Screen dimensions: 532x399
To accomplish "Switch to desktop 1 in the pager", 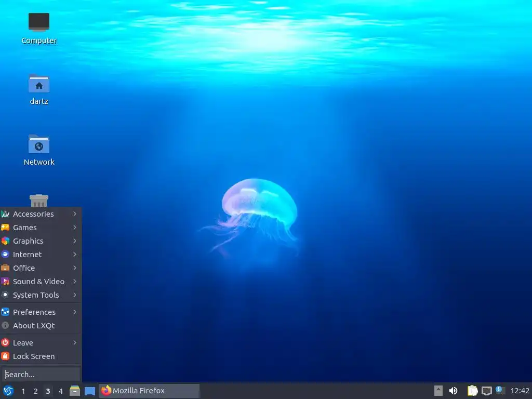I will coord(23,391).
